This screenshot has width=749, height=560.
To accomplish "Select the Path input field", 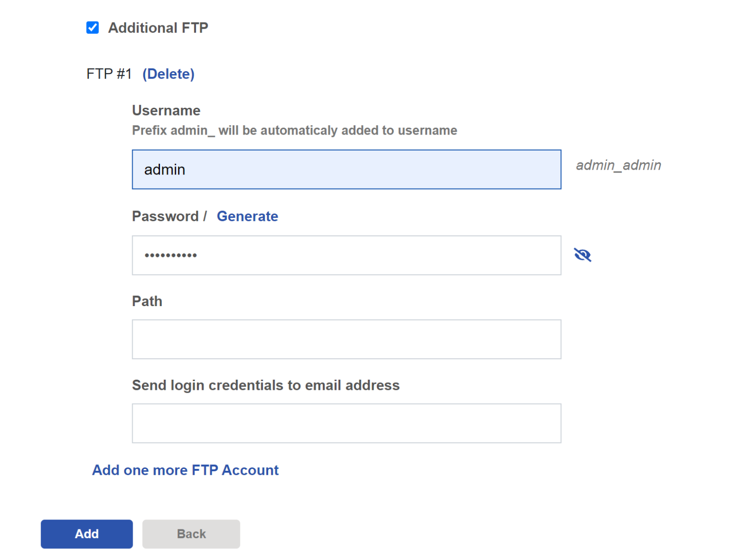I will 346,339.
